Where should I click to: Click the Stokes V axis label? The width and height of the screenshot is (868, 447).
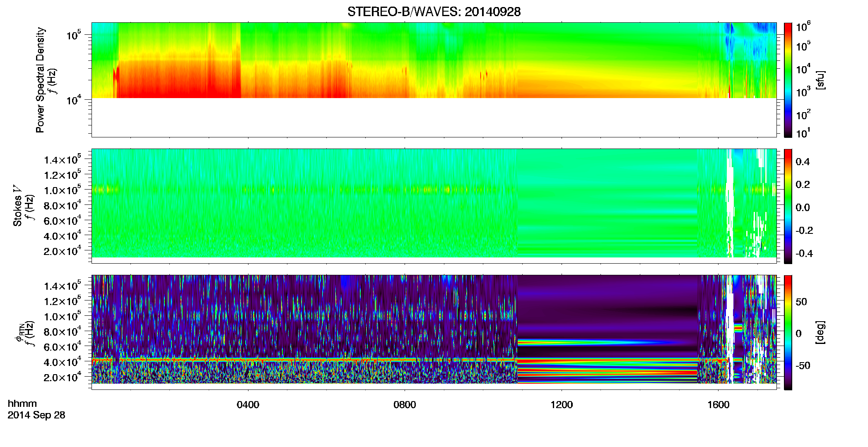tap(17, 206)
